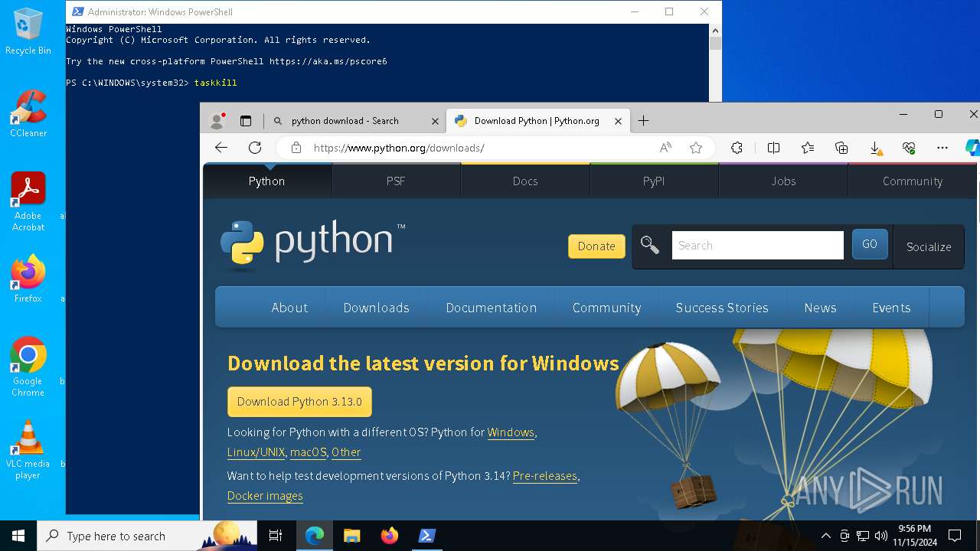The width and height of the screenshot is (980, 551).
Task: Open File Explorer from the taskbar
Action: pyautogui.click(x=352, y=536)
